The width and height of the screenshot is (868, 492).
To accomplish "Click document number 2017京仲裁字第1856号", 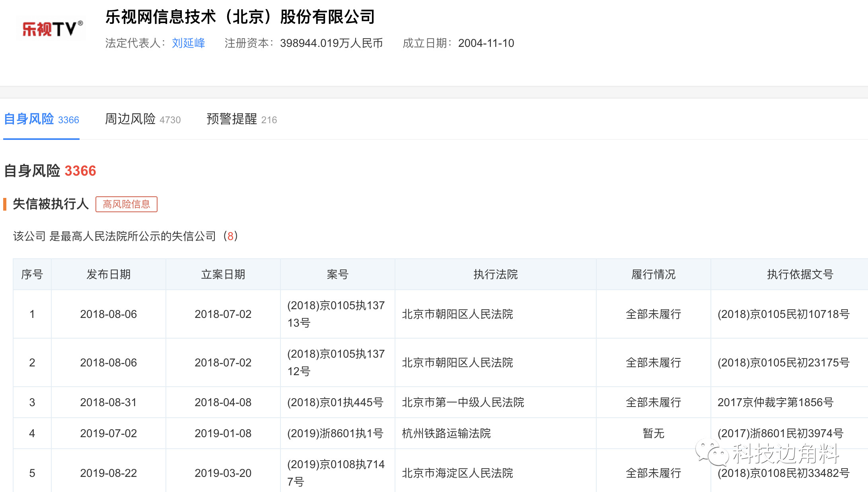I will [776, 402].
